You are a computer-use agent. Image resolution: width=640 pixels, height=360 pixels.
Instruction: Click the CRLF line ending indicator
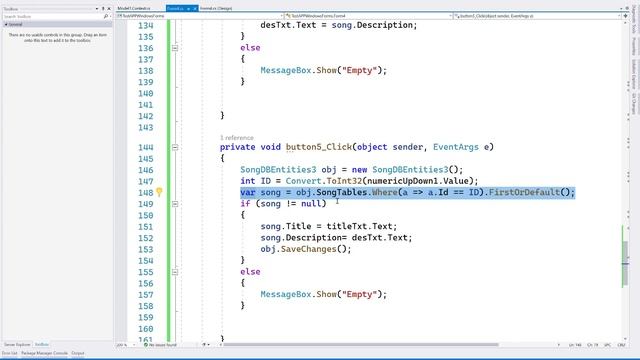(622, 345)
